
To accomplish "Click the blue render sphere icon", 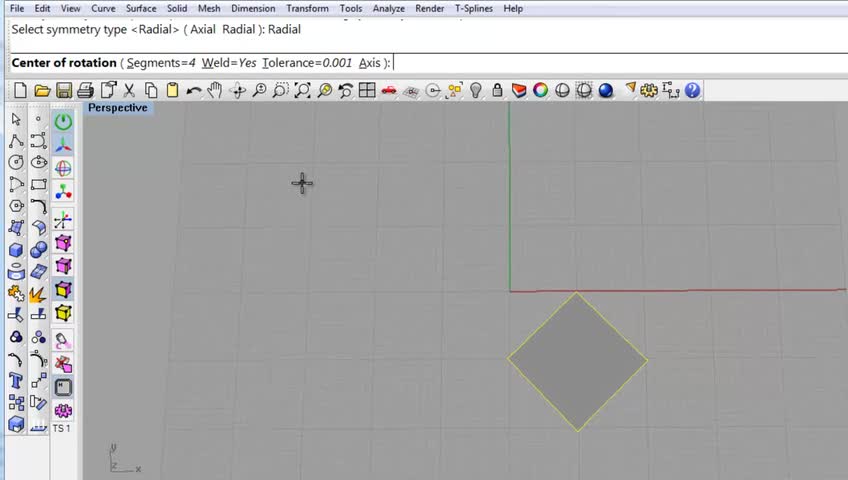I will pos(606,90).
